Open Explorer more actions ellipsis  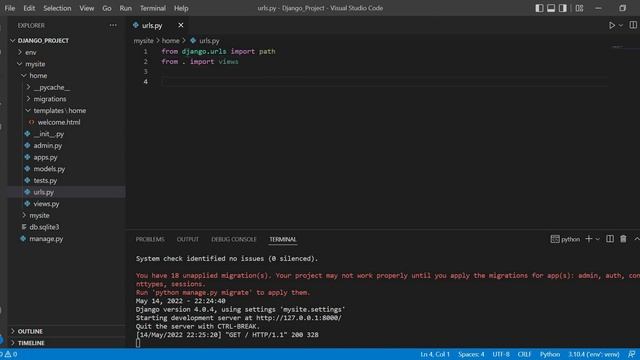pyautogui.click(x=113, y=25)
